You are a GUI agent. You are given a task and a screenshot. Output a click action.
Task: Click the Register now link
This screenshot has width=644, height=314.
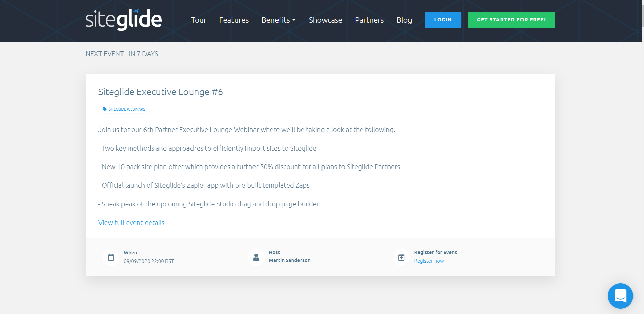(429, 261)
